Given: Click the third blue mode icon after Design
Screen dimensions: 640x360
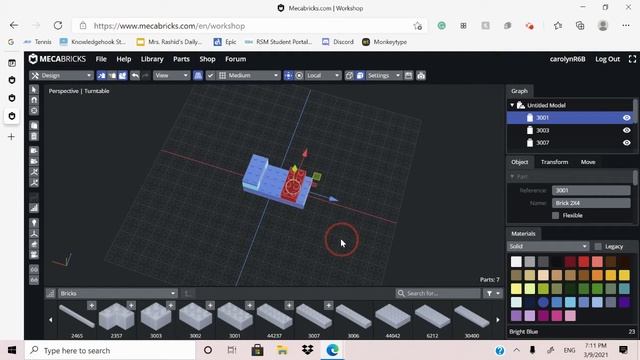Looking at the screenshot, I should click(x=122, y=76).
